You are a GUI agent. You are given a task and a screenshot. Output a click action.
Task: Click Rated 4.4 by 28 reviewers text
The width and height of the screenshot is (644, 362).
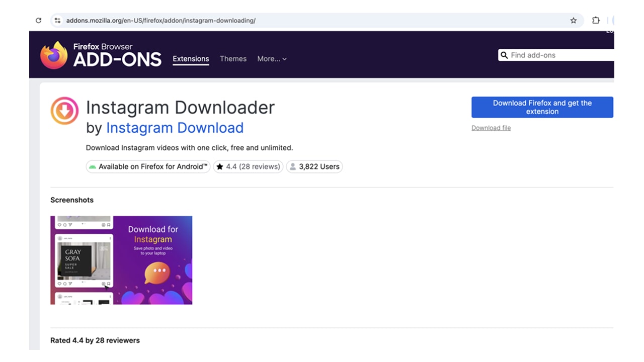tap(95, 340)
